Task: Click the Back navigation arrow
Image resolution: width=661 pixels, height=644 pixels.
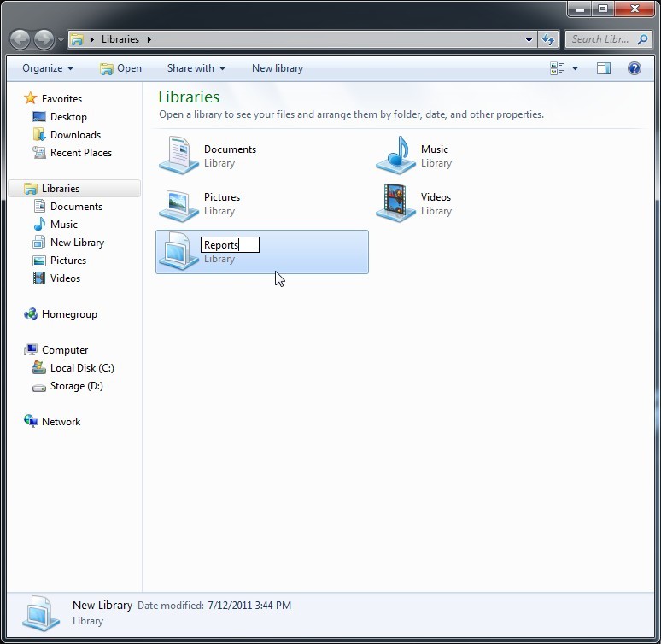Action: [20, 39]
